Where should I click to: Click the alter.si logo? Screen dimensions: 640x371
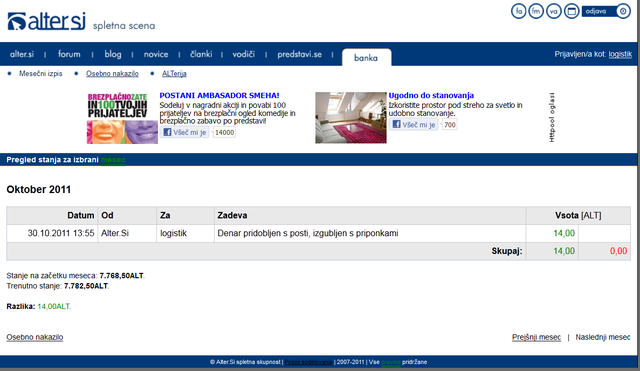(46, 22)
